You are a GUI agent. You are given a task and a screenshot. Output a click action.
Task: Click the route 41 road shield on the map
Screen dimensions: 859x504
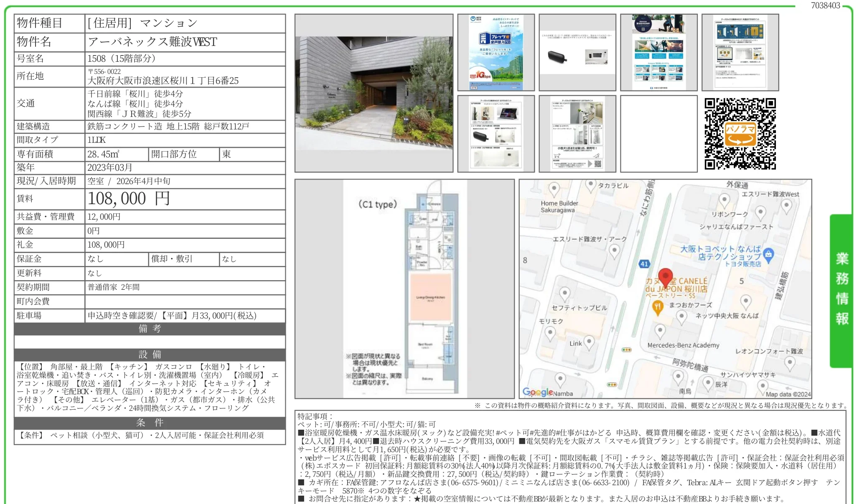[x=645, y=264]
